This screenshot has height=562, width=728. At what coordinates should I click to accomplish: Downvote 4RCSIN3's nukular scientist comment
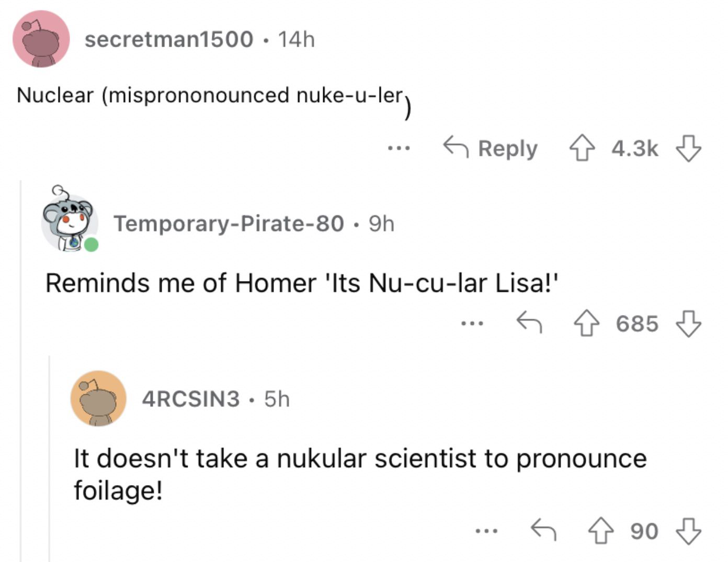(x=688, y=531)
